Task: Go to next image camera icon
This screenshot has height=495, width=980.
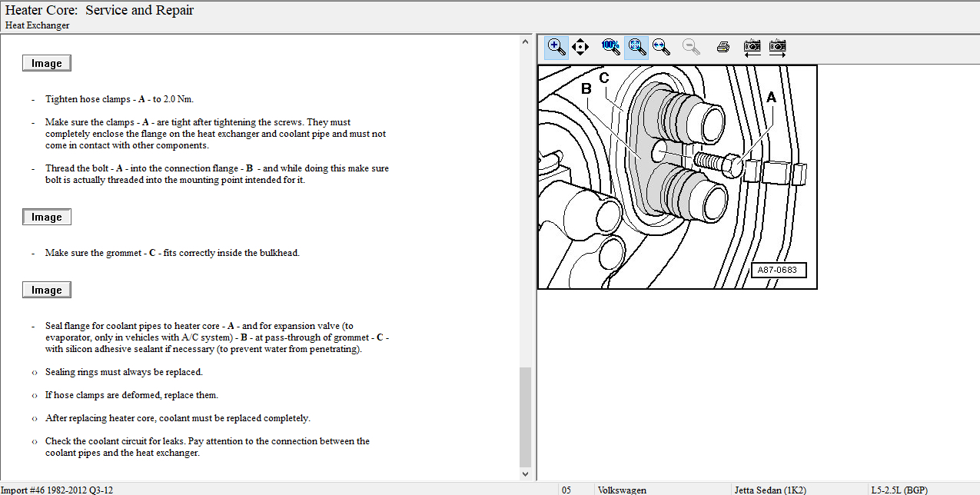Action: click(778, 47)
